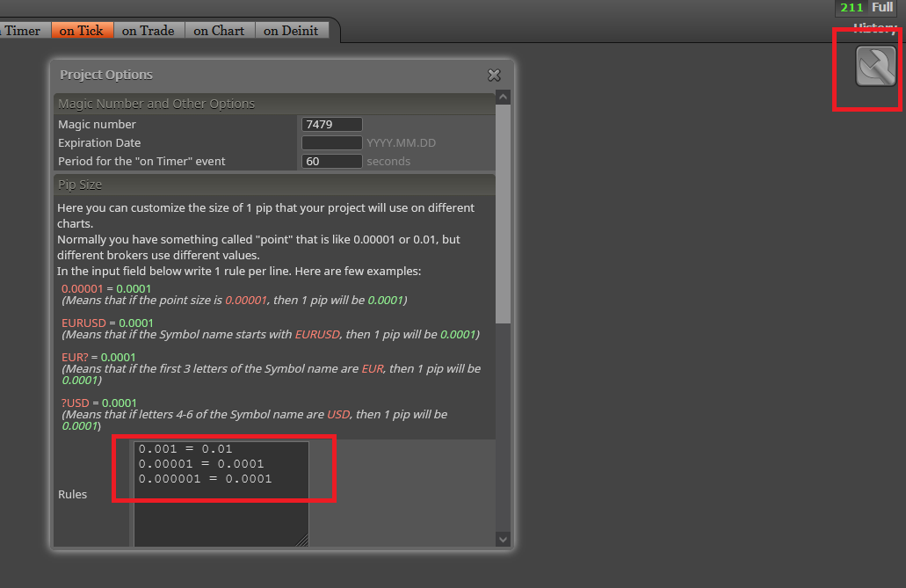Close the Project Options dialog
The height and width of the screenshot is (588, 906).
(x=494, y=76)
